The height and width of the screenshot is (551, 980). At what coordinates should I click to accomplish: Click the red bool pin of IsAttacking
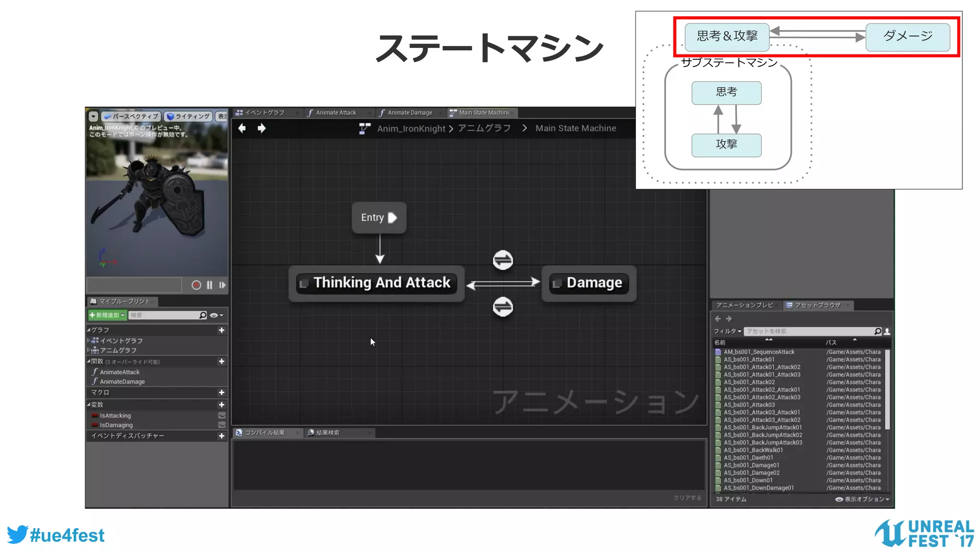click(95, 416)
